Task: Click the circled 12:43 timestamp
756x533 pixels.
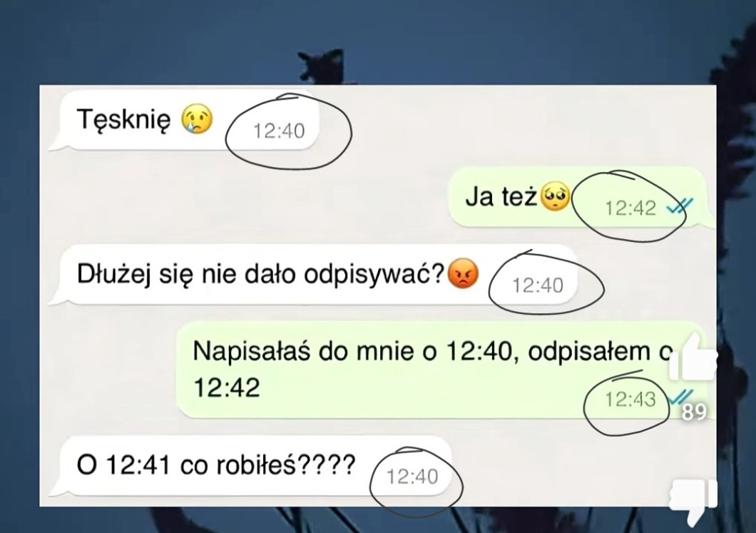Action: click(x=630, y=399)
